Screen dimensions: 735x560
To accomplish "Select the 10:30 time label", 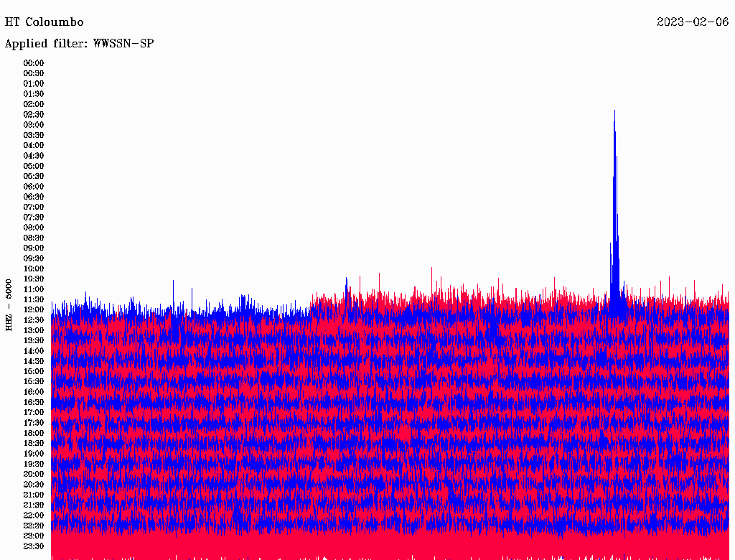I will 34,279.
